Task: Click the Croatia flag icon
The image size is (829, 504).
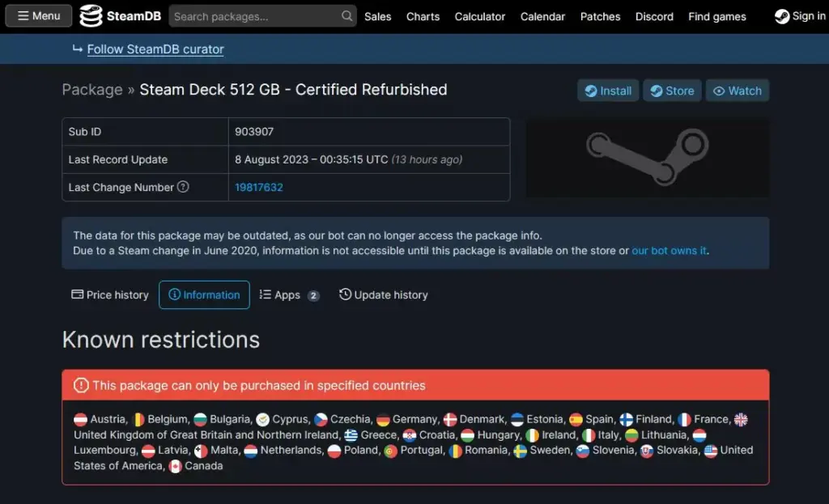Action: coord(409,436)
